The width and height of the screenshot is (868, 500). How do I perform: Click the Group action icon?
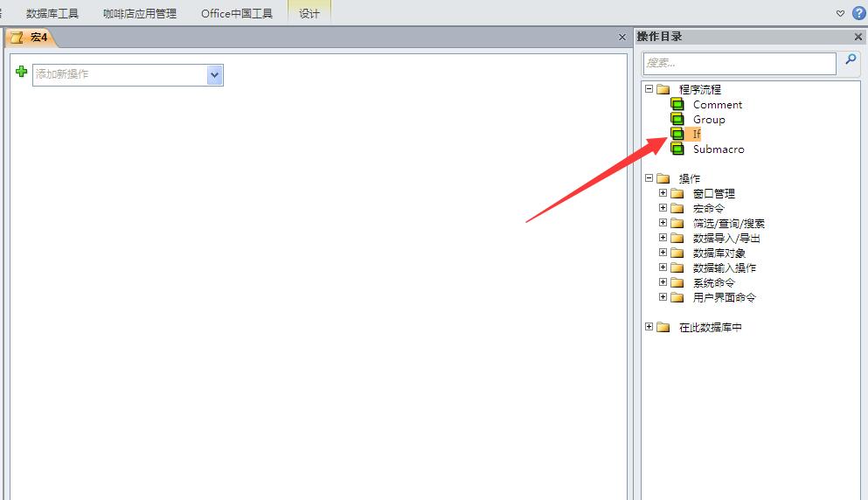[x=677, y=119]
